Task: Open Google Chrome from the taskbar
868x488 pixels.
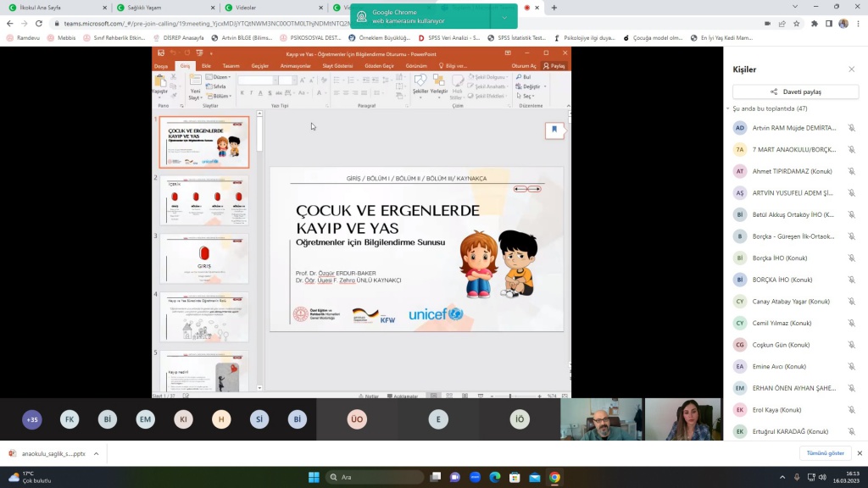Action: click(554, 477)
